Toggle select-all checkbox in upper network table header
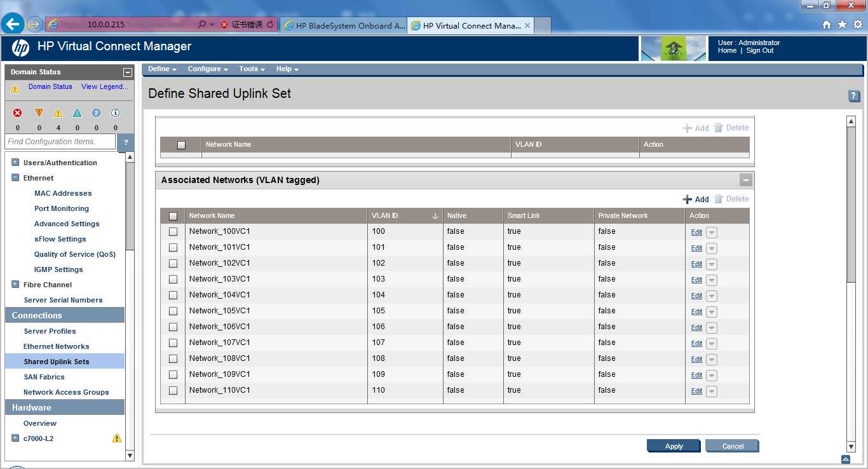The height and width of the screenshot is (469, 868). click(181, 145)
